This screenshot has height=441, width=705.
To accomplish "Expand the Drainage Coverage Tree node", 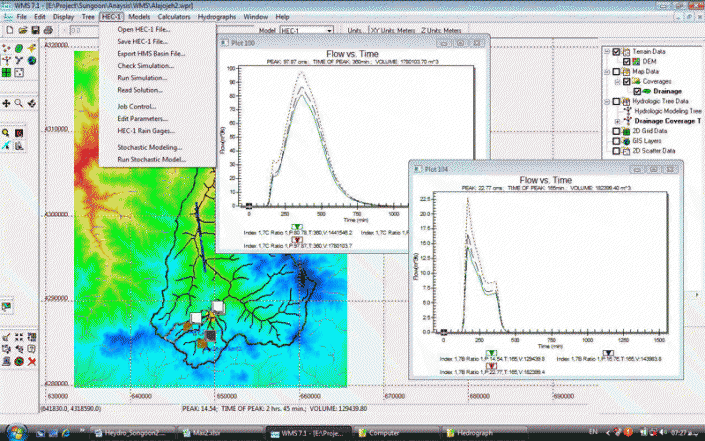I will click(617, 121).
